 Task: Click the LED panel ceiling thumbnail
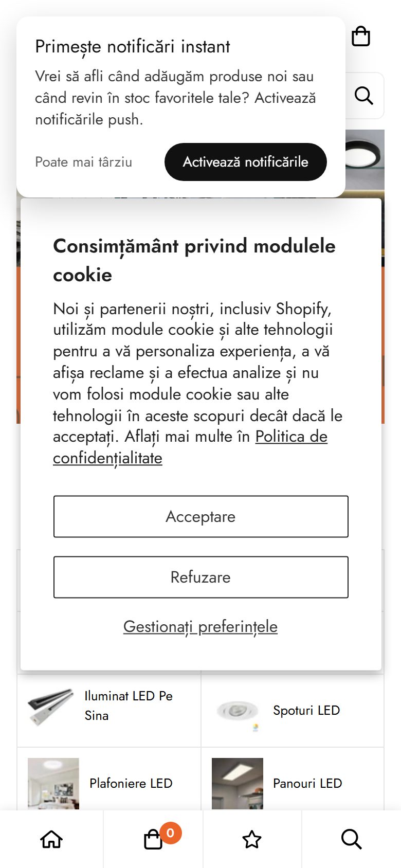point(238,784)
